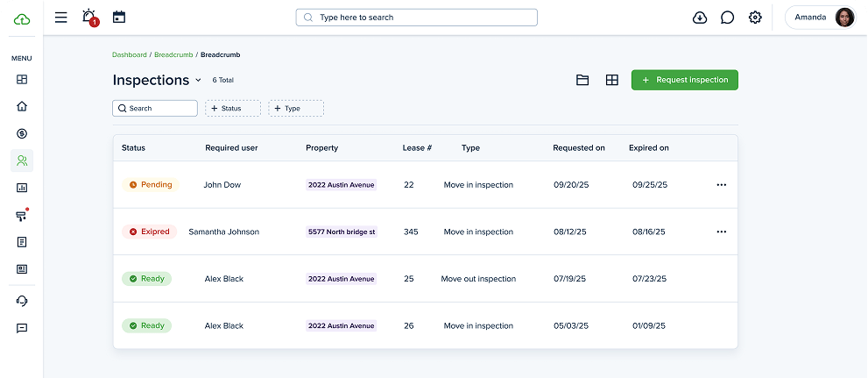Open the calendar icon in top bar
The width and height of the screenshot is (868, 378).
[119, 18]
